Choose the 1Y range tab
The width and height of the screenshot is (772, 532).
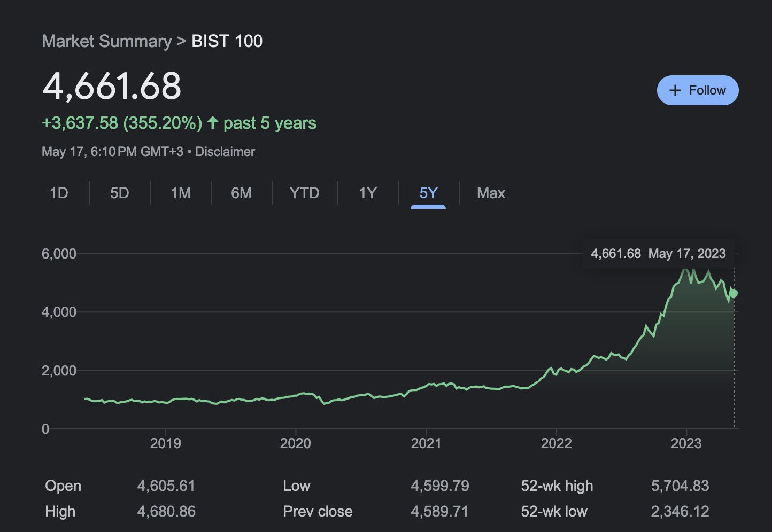[368, 193]
